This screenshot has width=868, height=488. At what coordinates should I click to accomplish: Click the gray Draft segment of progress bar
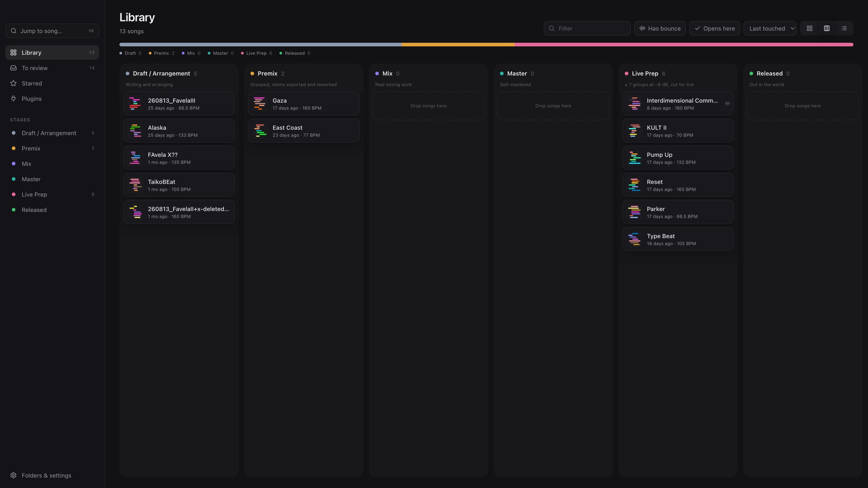(260, 44)
